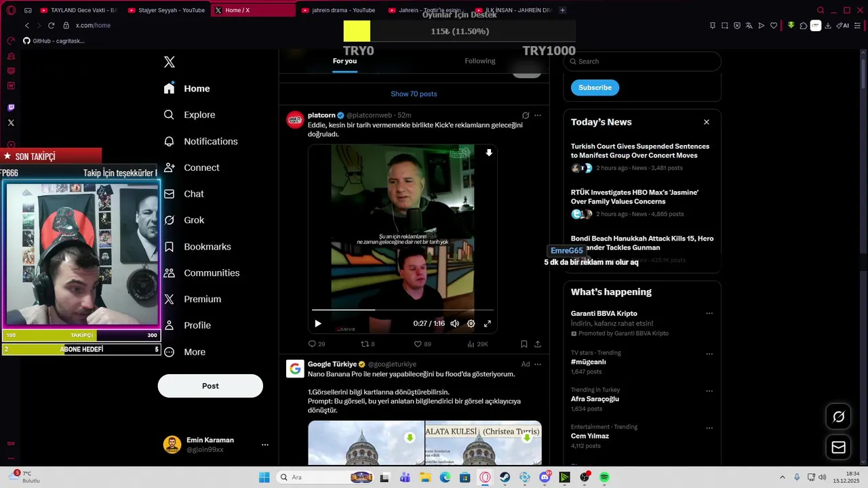The width and height of the screenshot is (868, 488).
Task: View analytics of platcorn post
Action: tap(477, 344)
